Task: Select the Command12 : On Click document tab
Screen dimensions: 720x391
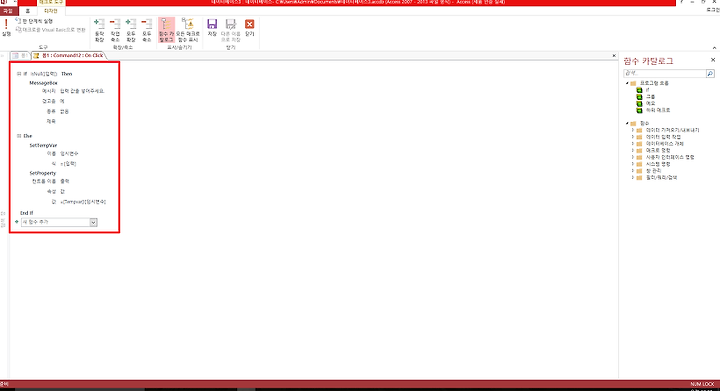Action: [69, 56]
